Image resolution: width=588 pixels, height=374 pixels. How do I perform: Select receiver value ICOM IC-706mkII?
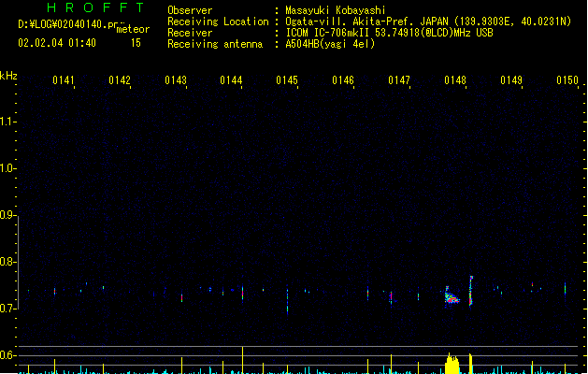pos(328,33)
